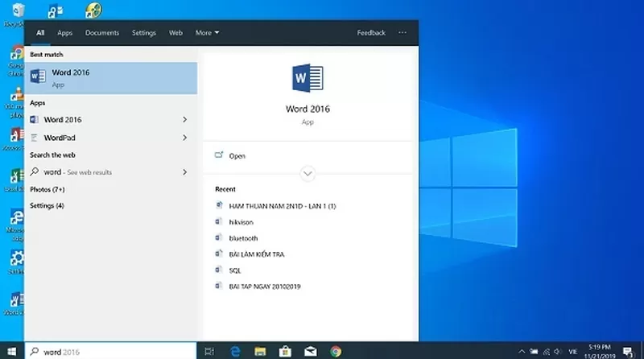Click the volume speaker tray icon

(558, 352)
